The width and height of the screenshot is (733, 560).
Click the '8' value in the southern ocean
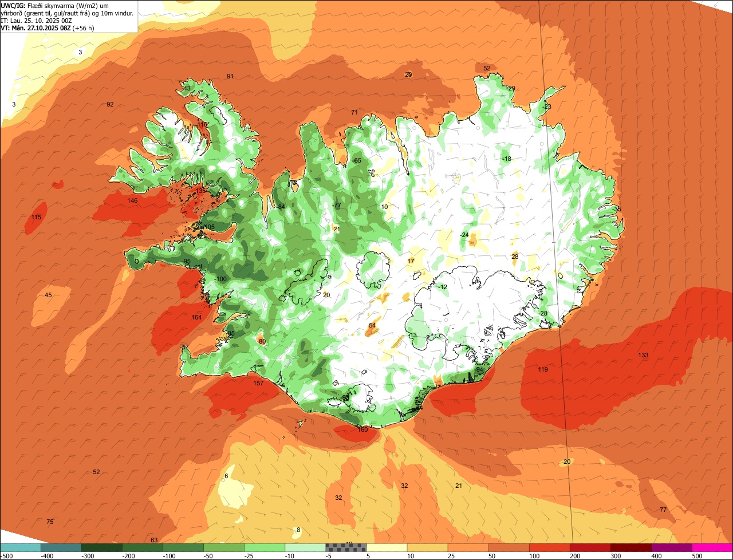point(298,530)
